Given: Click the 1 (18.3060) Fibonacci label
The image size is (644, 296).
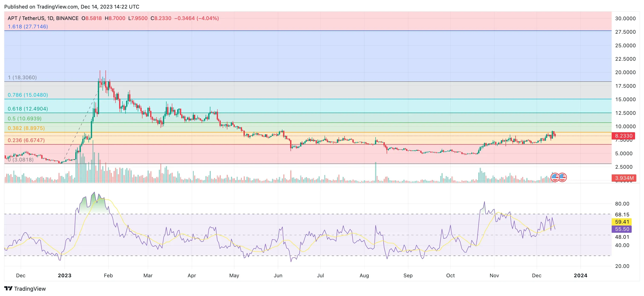Looking at the screenshot, I should pyautogui.click(x=22, y=77).
